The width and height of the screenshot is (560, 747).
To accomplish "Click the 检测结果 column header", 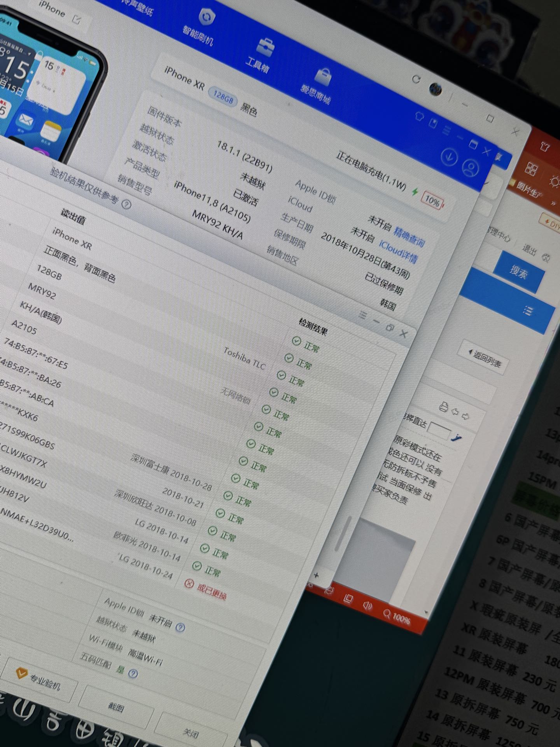I will click(313, 326).
